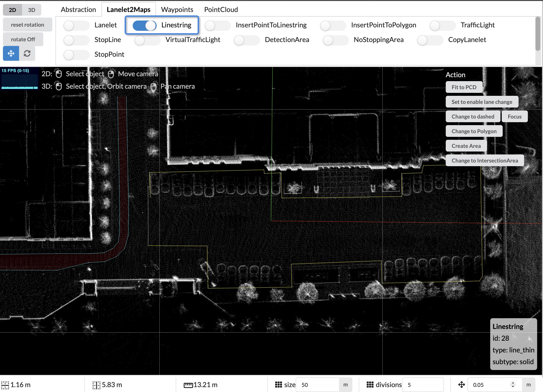Click the ruler icon next to 13.21 m
The image size is (543, 392).
tap(188, 384)
